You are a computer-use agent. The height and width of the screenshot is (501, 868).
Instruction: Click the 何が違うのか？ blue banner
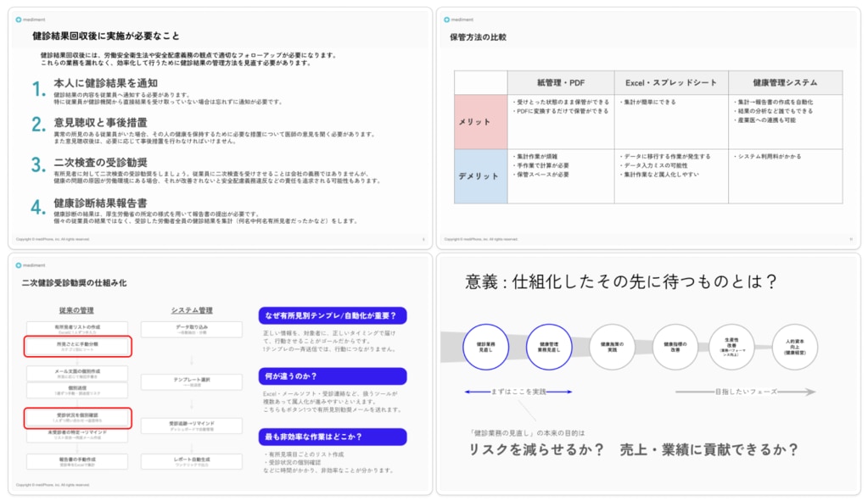click(x=333, y=376)
